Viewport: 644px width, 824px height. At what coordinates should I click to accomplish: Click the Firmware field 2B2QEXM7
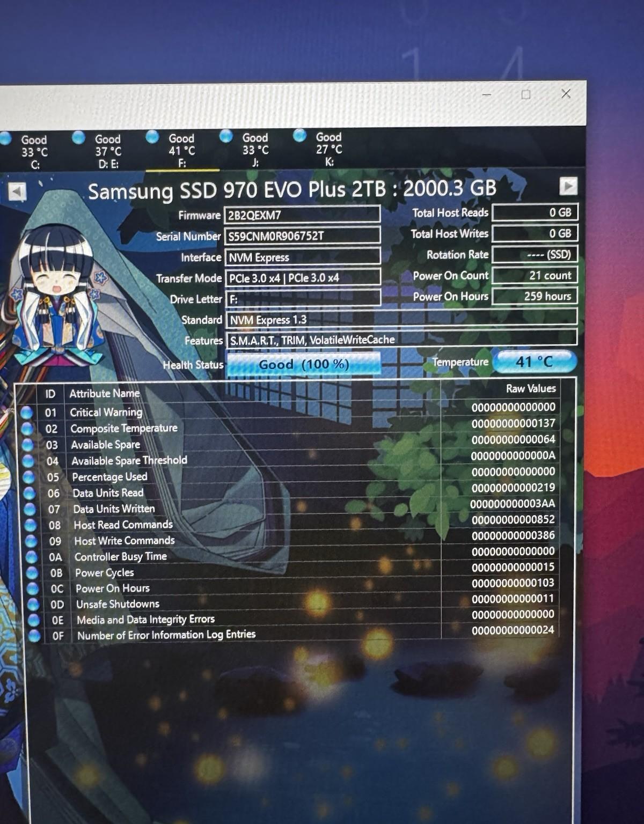point(303,215)
